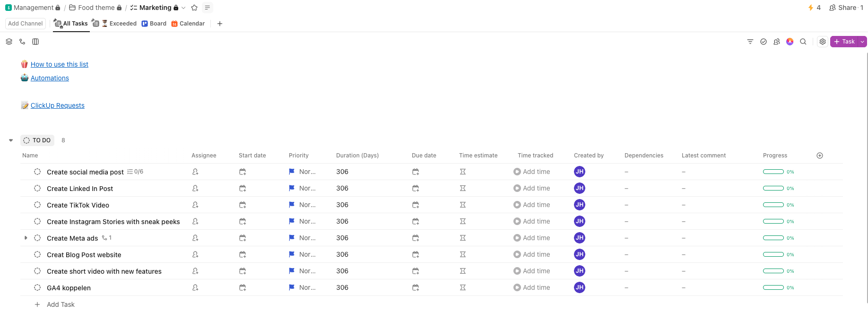Click the filter icon in the toolbar
The width and height of the screenshot is (868, 321).
click(x=750, y=42)
